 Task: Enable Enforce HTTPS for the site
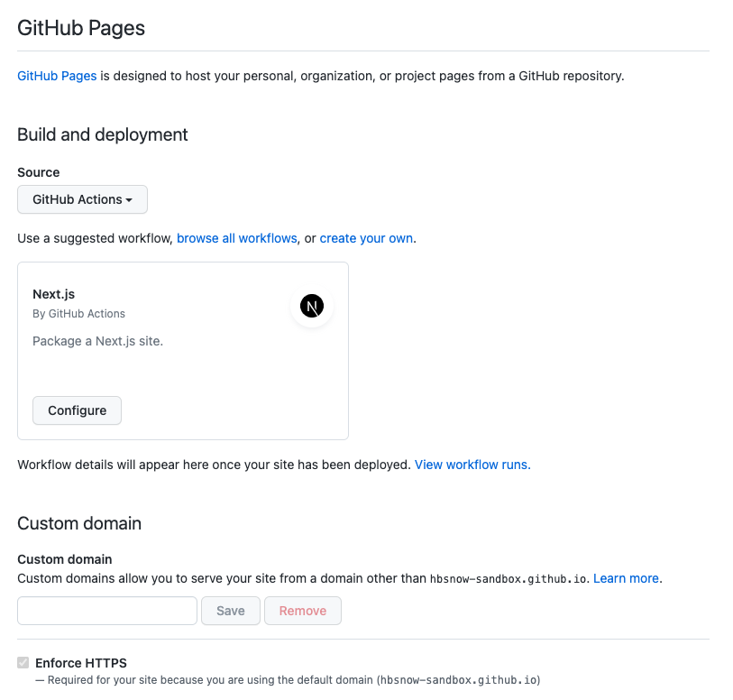pyautogui.click(x=23, y=662)
